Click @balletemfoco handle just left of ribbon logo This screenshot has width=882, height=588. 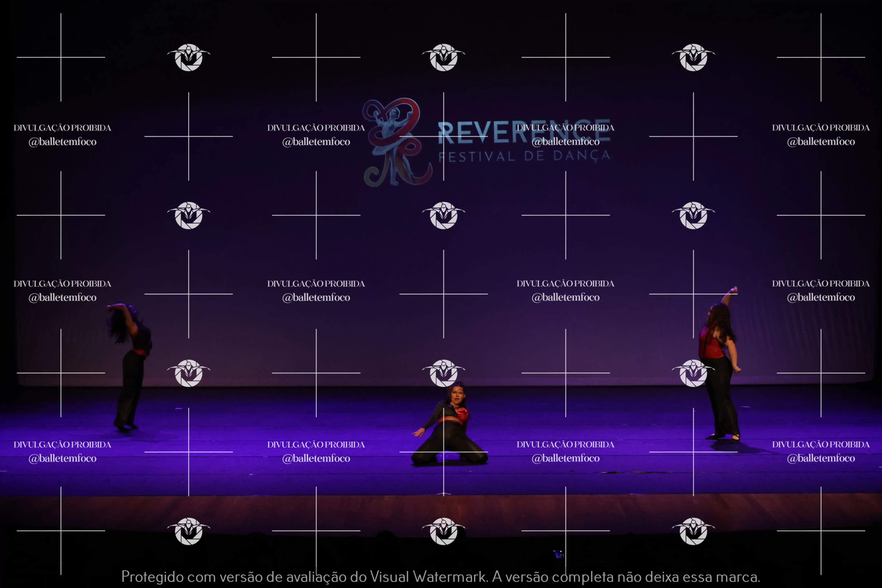coord(316,142)
